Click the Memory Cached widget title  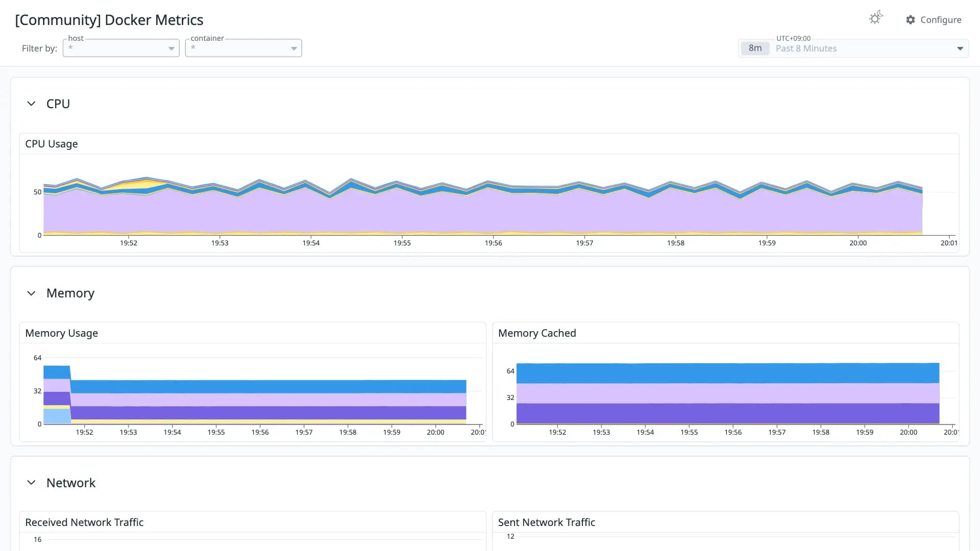coord(537,333)
